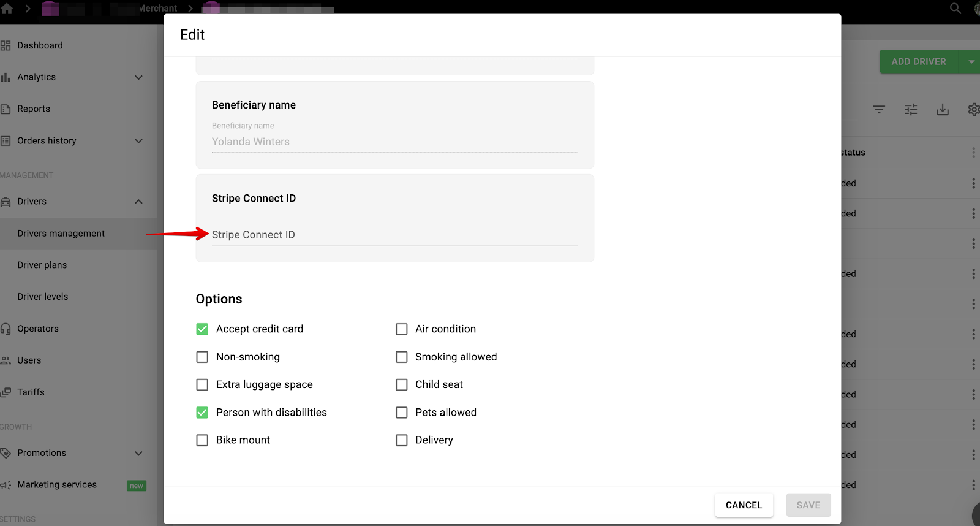Focus the Stripe Connect ID field

point(394,235)
